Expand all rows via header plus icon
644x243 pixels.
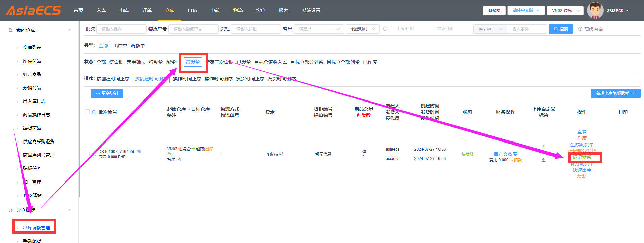[x=94, y=112]
